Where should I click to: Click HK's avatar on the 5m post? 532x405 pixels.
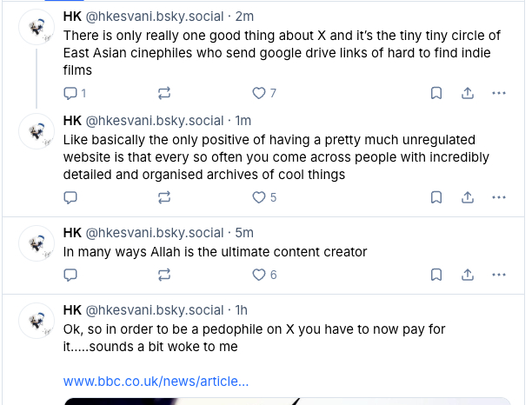37,242
